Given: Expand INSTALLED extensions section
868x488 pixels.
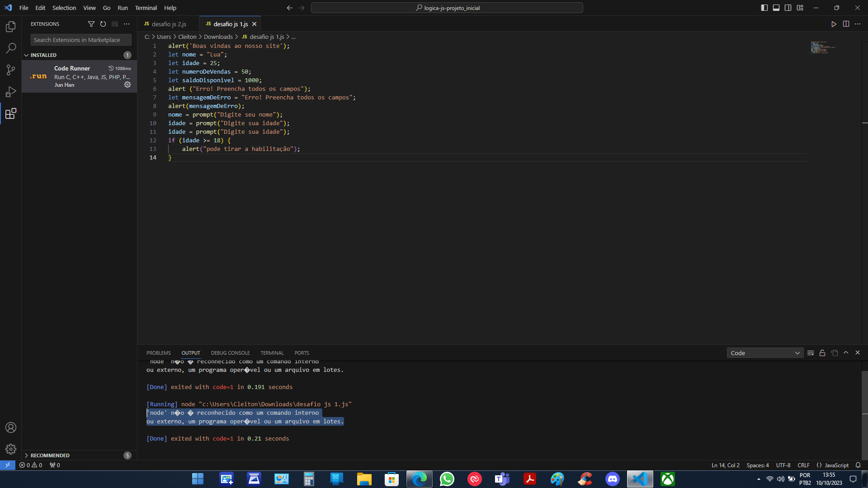Looking at the screenshot, I should (42, 54).
